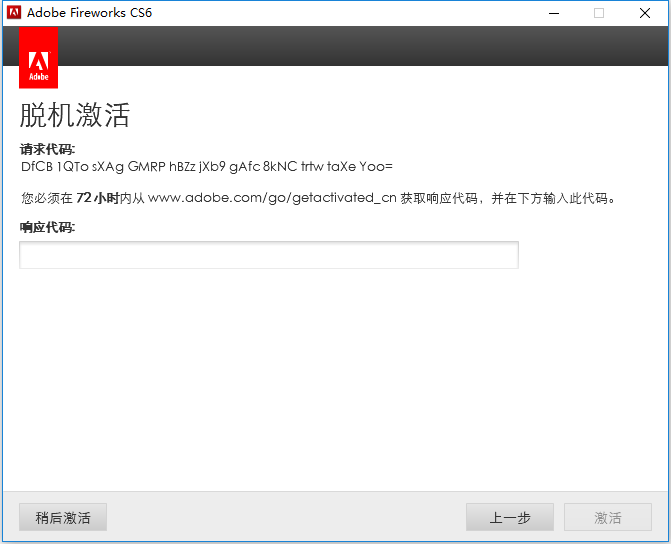The image size is (671, 544).
Task: Click the Adobe Fireworks title bar icon
Action: (14, 13)
